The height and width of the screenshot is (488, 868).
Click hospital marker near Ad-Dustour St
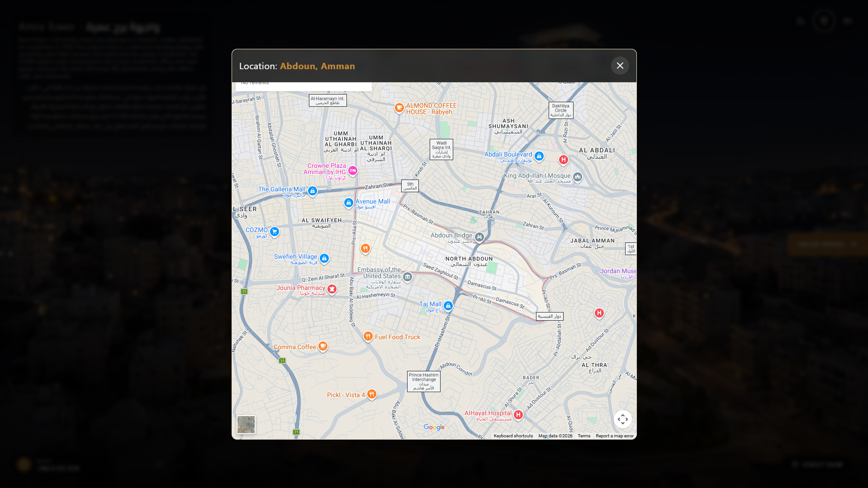(x=599, y=313)
